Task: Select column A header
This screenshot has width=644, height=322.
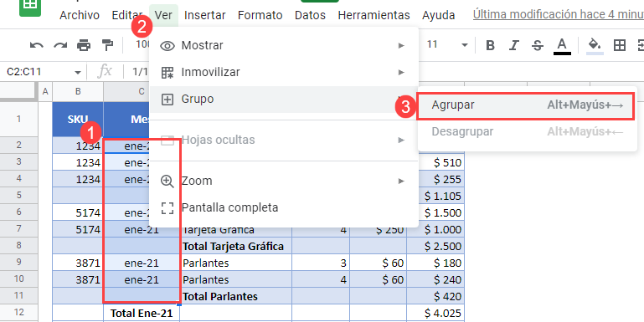Action: pyautogui.click(x=45, y=91)
